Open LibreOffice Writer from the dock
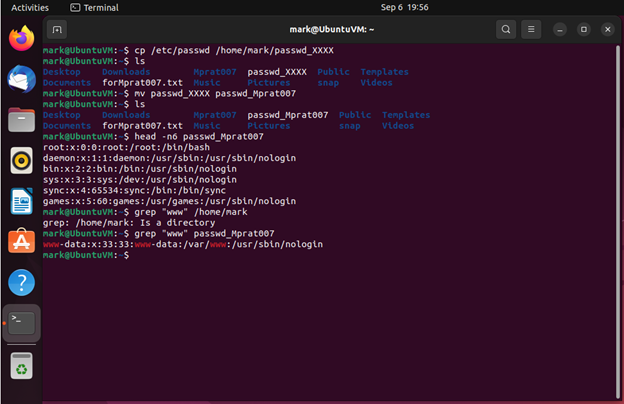The height and width of the screenshot is (404, 624). [x=21, y=201]
